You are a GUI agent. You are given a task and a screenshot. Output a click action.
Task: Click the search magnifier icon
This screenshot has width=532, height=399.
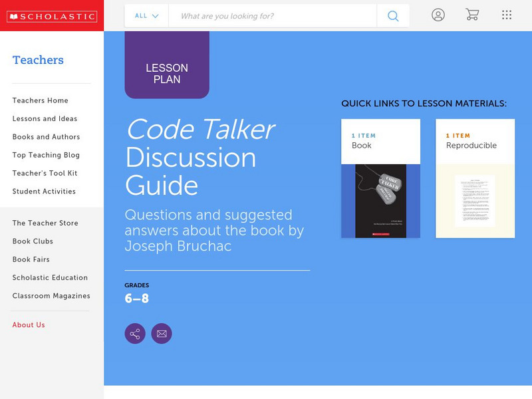393,16
